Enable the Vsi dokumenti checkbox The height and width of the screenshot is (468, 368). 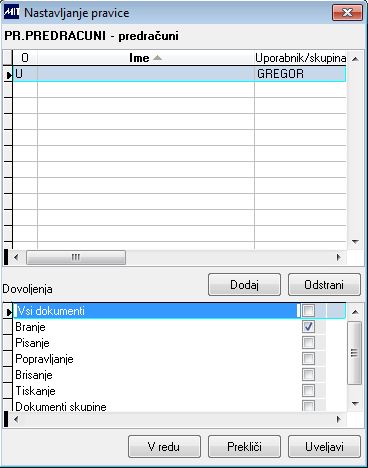tap(308, 311)
